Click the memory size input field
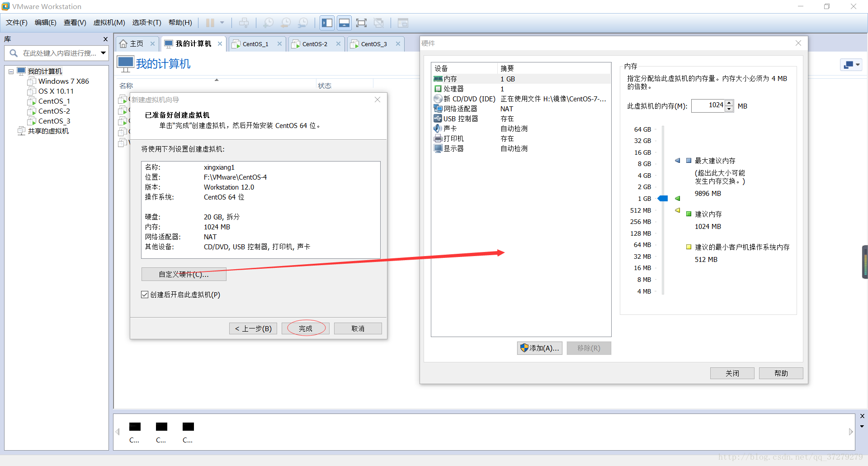The width and height of the screenshot is (868, 466). coord(708,105)
